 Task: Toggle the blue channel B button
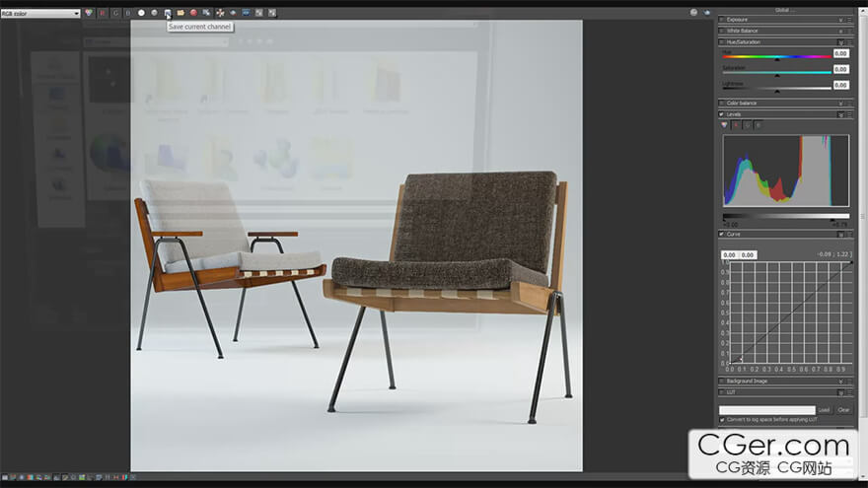click(x=128, y=13)
